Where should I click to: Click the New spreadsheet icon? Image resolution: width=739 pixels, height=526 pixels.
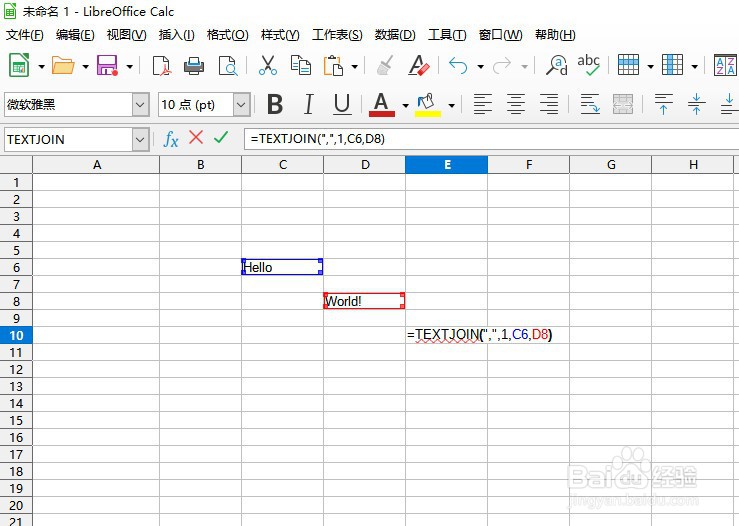pos(19,66)
